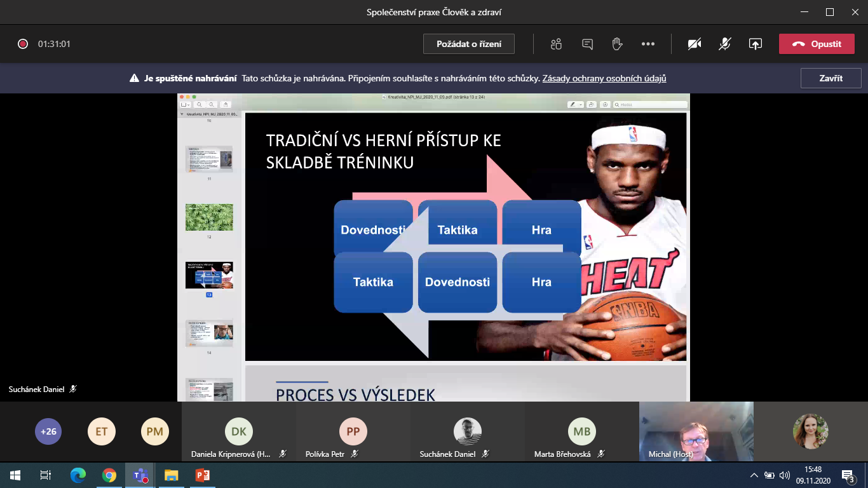Select Michal (Host) video tile
The width and height of the screenshot is (868, 488).
[696, 431]
